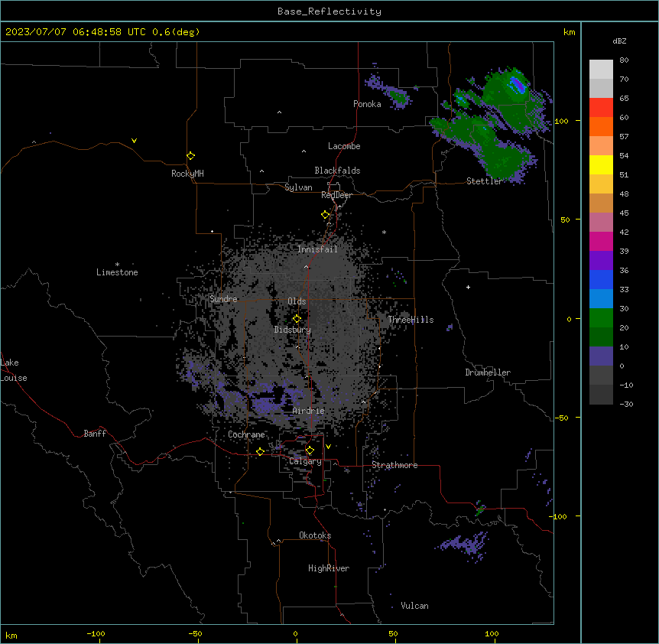Click the Lake Louise label

click(14, 370)
